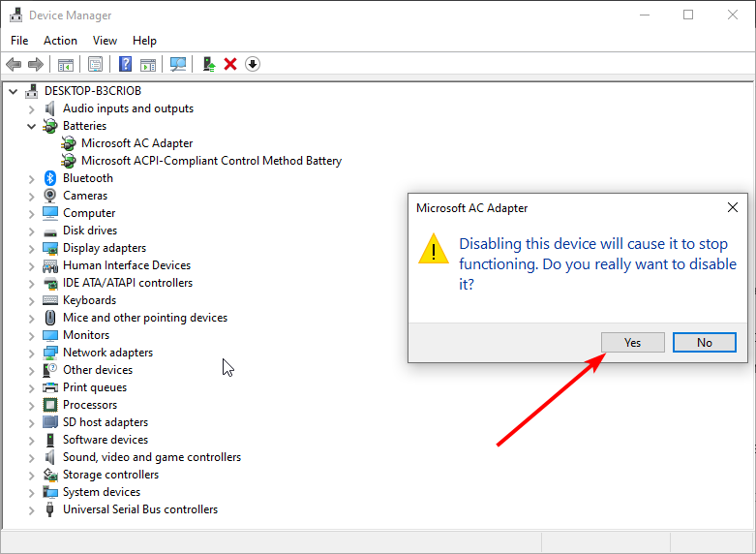
Task: Select System devices row
Action: coord(102,492)
